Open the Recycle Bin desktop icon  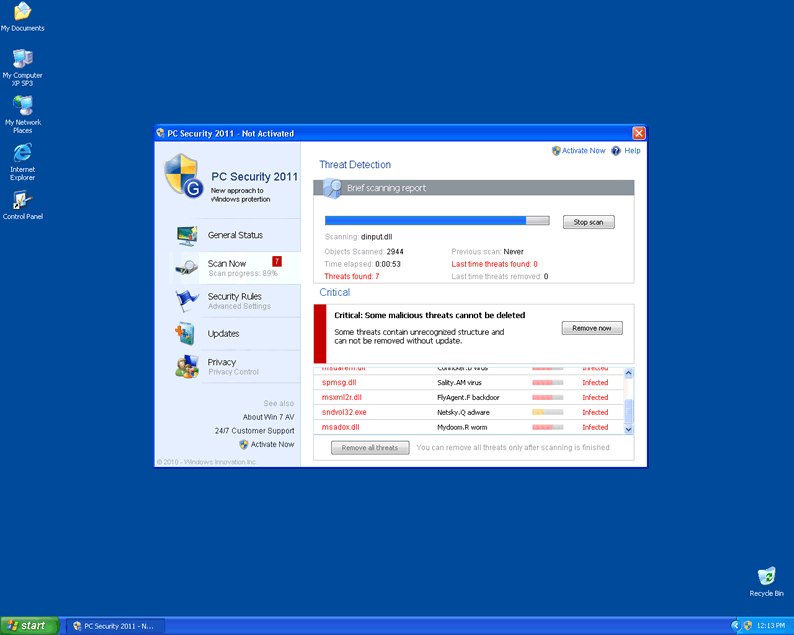766,577
